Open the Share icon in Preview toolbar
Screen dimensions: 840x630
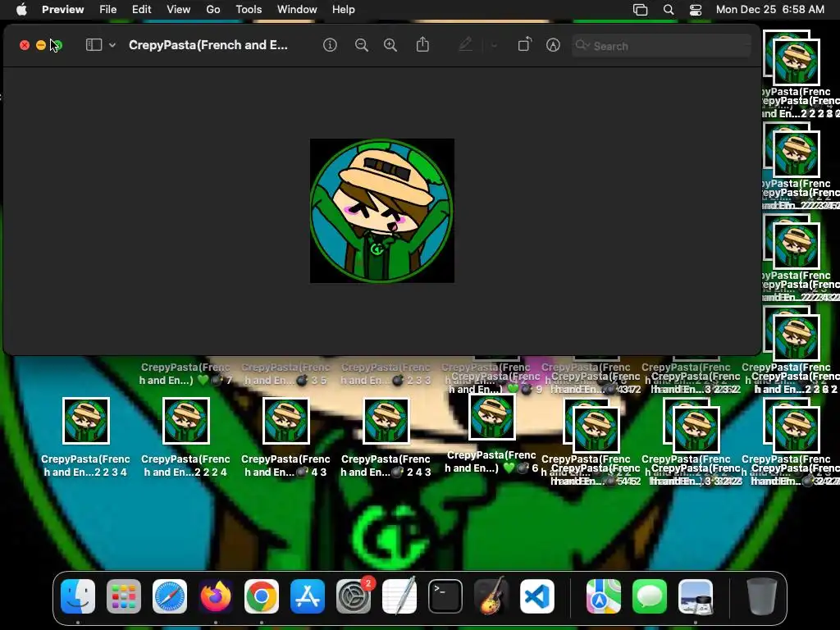click(422, 44)
